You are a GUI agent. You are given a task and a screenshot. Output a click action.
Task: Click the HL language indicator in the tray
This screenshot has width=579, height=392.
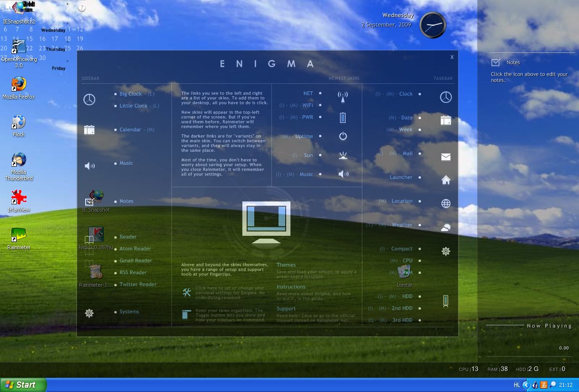click(517, 385)
